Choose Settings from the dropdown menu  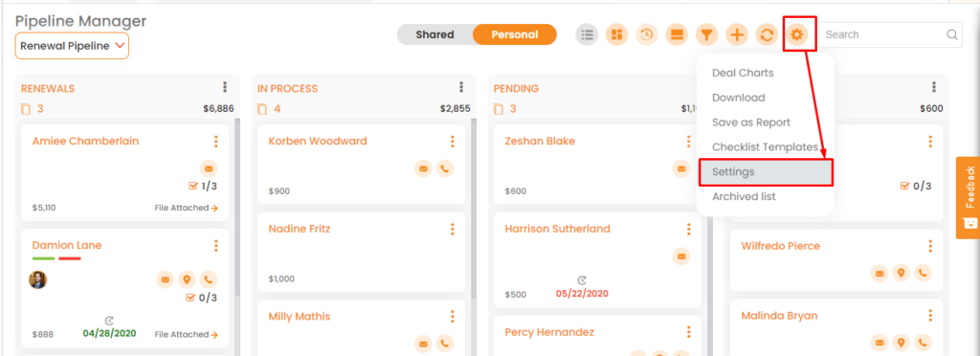[766, 171]
